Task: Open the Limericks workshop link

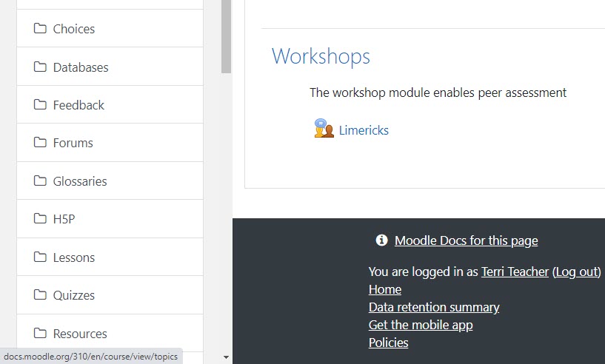Action: click(x=364, y=130)
